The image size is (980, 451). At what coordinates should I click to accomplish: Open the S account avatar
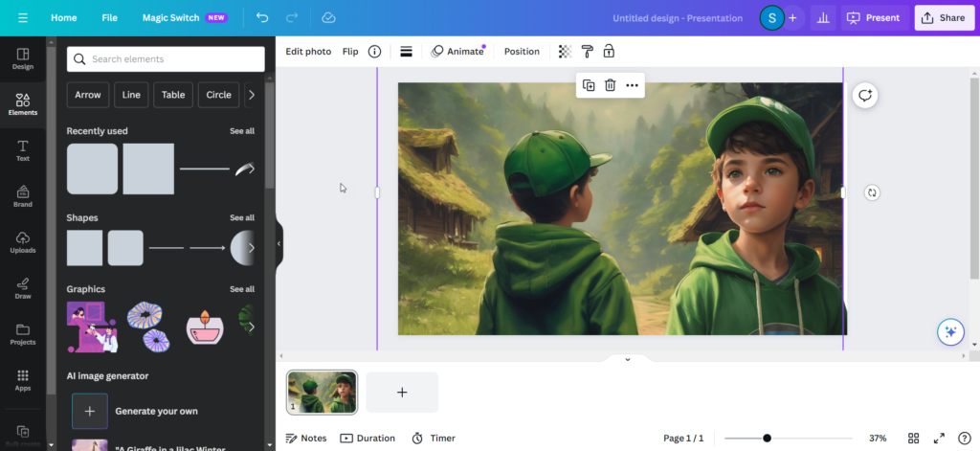pyautogui.click(x=772, y=17)
